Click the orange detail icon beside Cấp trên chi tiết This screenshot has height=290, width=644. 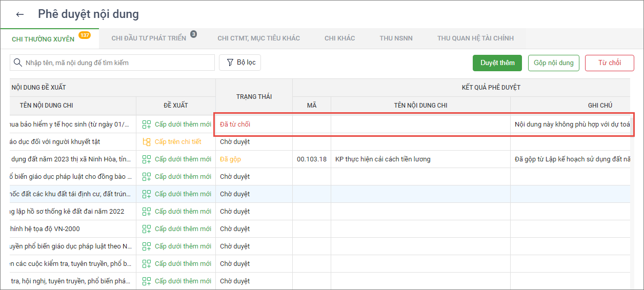(147, 142)
